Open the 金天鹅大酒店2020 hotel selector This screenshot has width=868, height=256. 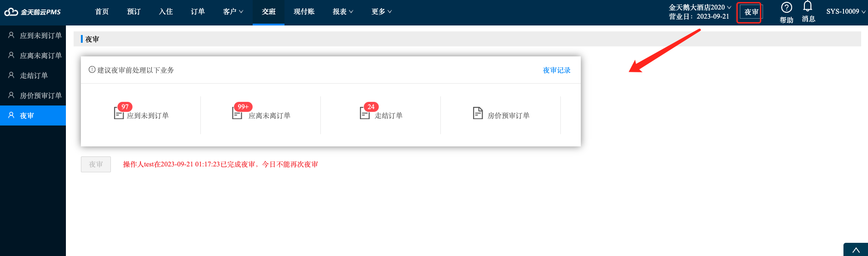(x=700, y=7)
